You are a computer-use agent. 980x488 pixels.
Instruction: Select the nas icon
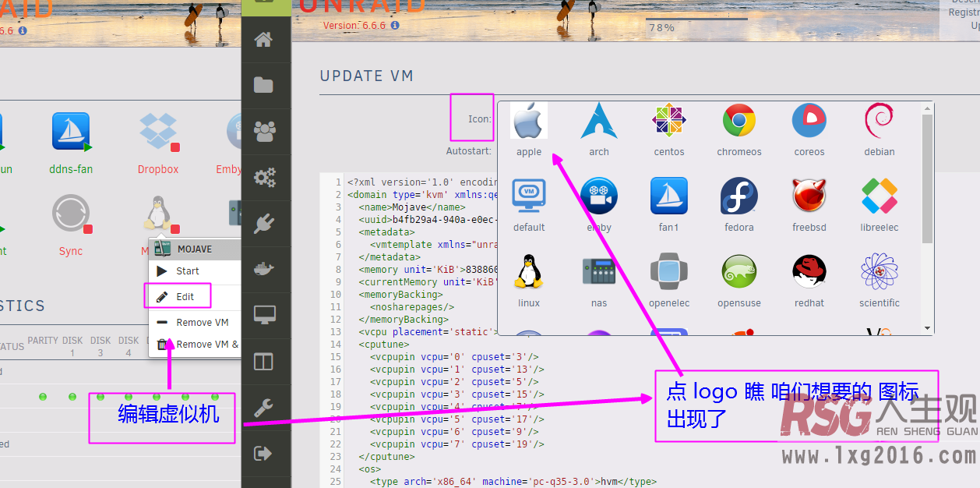point(599,271)
